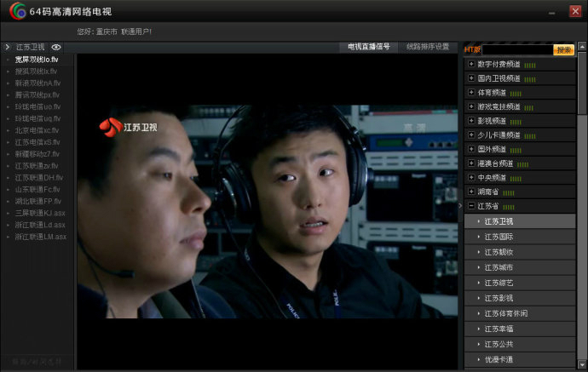Screen dimensions: 588x372
Task: Expand the 体育频道 category
Action: (x=471, y=92)
